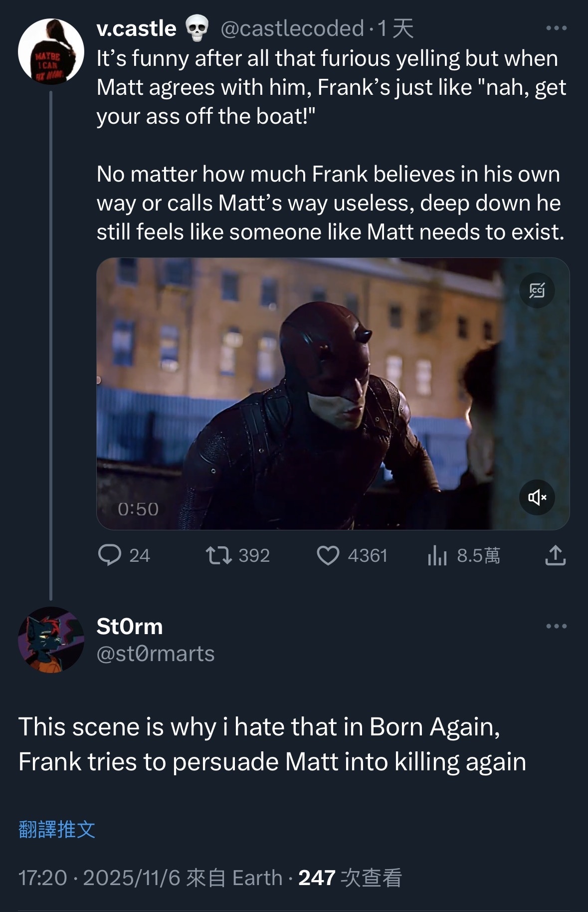Click the reply comment icon

coord(110,555)
